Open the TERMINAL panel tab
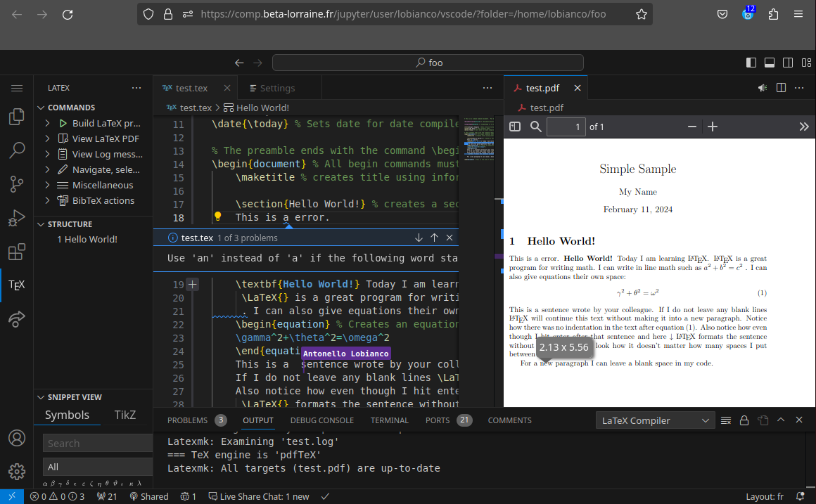This screenshot has width=816, height=504. [389, 420]
